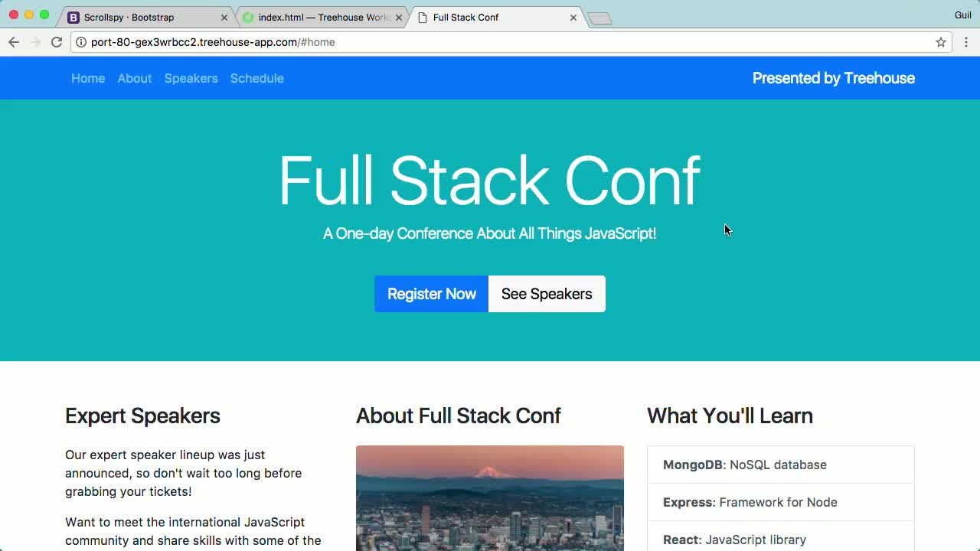Click the page info icon in address bar
Screen dimensions: 980x551
tap(81, 42)
